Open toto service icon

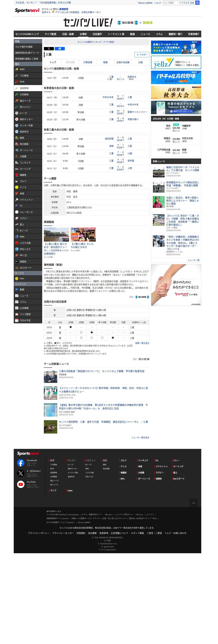tap(17, 279)
